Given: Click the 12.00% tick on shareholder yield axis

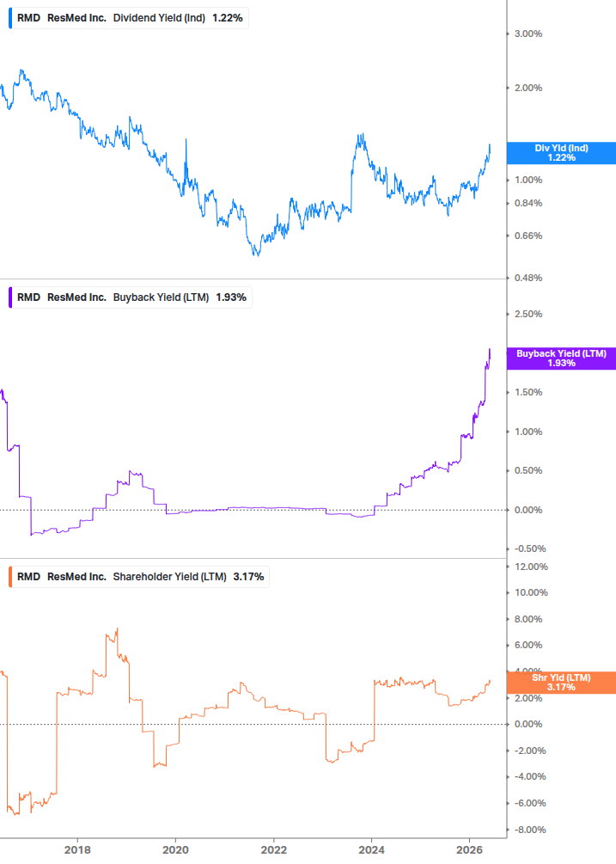Looking at the screenshot, I should [531, 567].
